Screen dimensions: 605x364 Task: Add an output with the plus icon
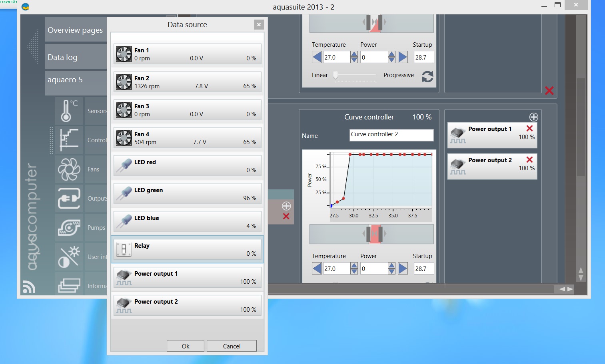[533, 117]
